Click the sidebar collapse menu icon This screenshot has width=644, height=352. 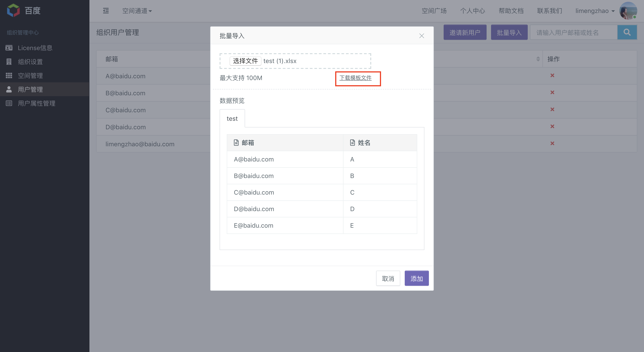click(106, 11)
